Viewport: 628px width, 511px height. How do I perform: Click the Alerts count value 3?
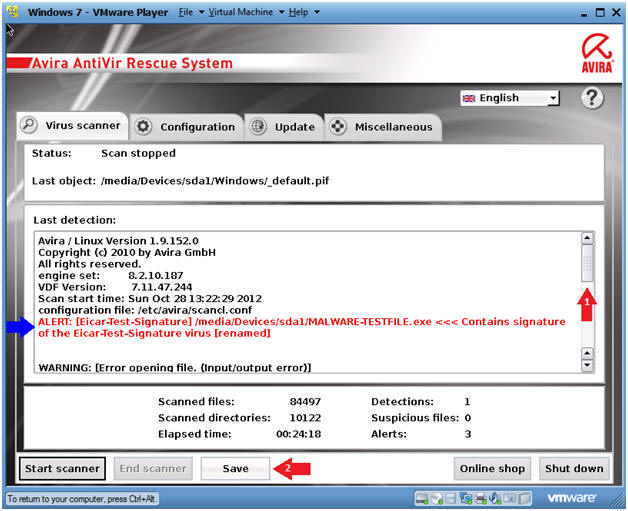click(x=467, y=434)
